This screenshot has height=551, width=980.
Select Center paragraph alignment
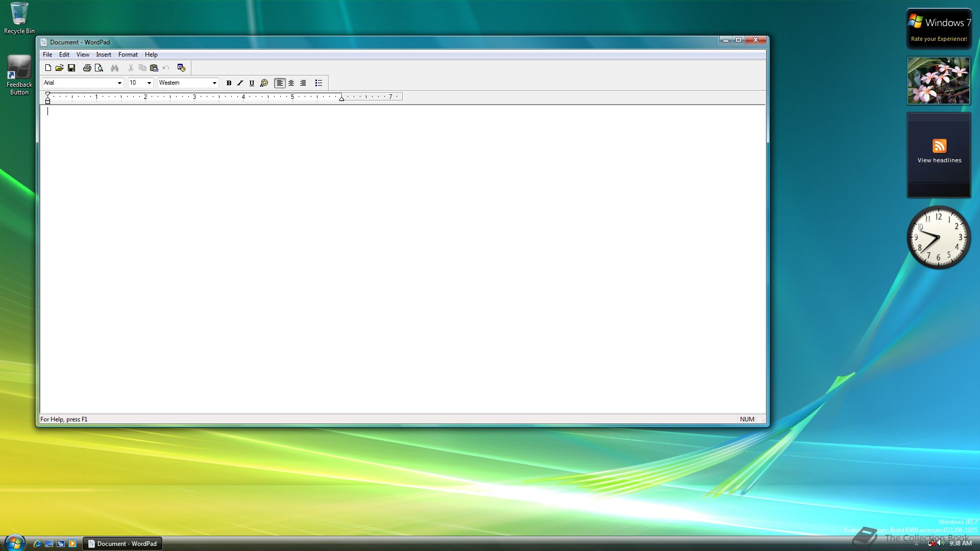(x=291, y=83)
